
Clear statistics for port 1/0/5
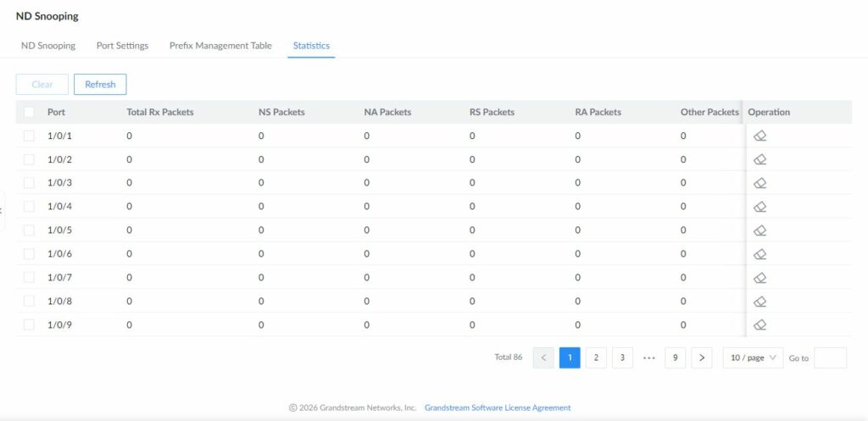[760, 230]
